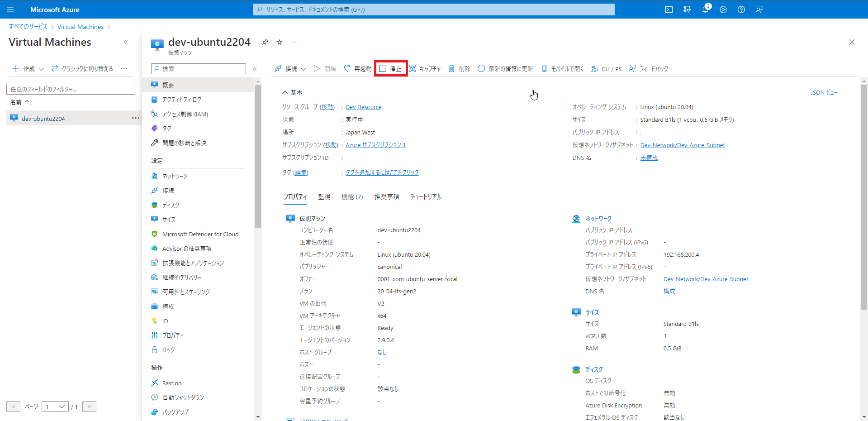Open the Azure サブスクリプション 1 link
The height and width of the screenshot is (421, 868).
pos(375,145)
